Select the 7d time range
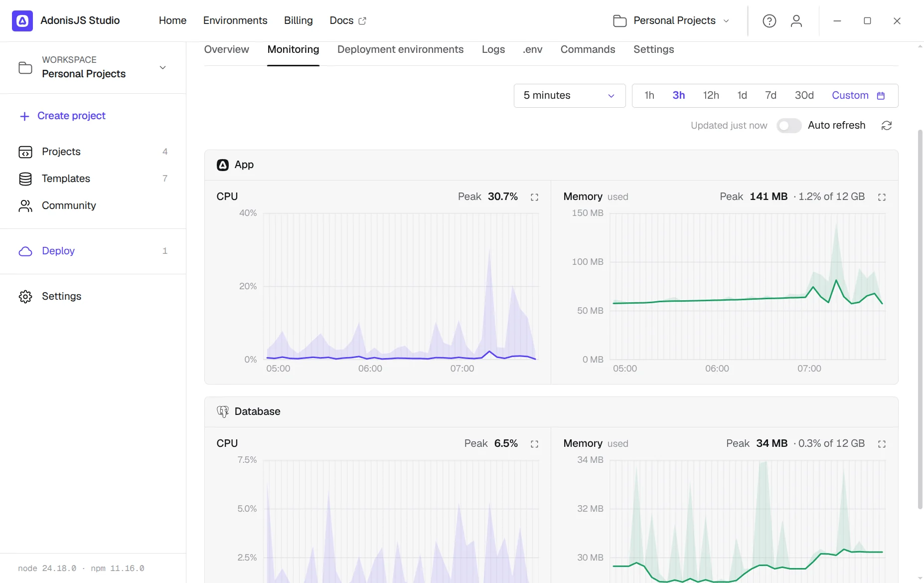This screenshot has width=924, height=583. coord(770,96)
